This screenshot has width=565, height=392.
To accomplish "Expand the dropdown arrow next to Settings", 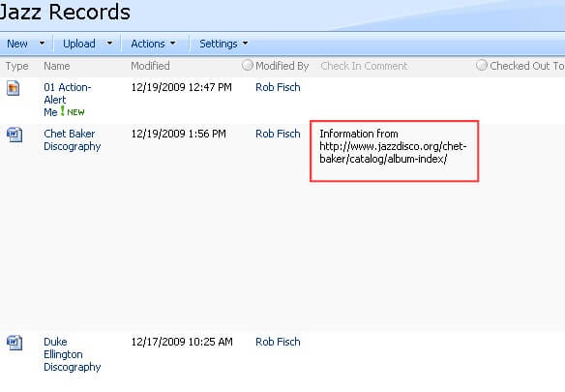I will 246,44.
